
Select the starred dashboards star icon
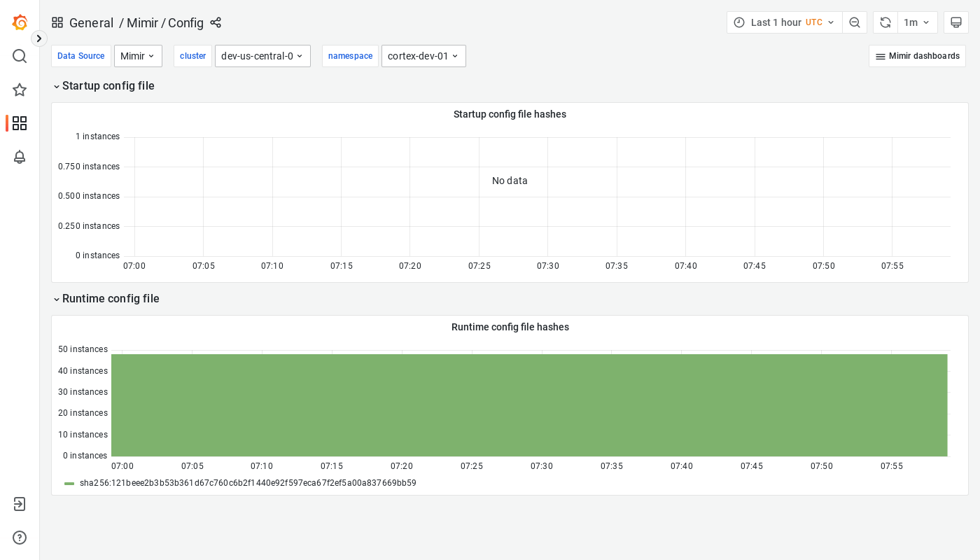click(x=20, y=90)
